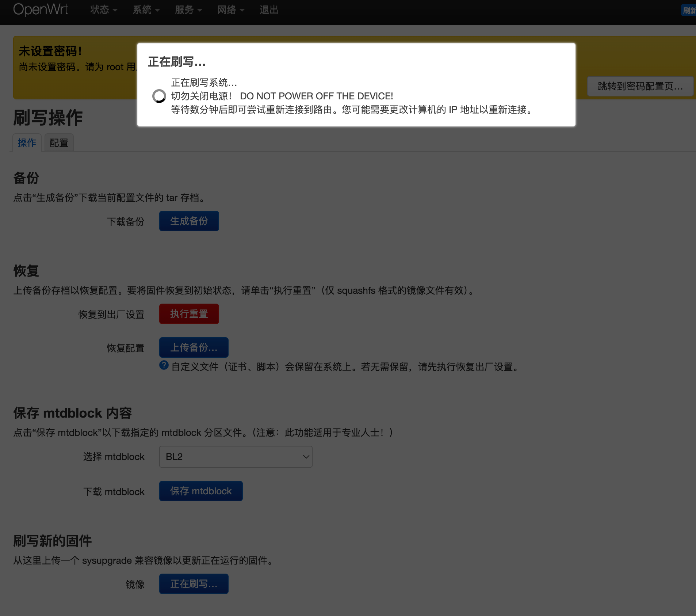Click the 上传备份 button

(194, 347)
